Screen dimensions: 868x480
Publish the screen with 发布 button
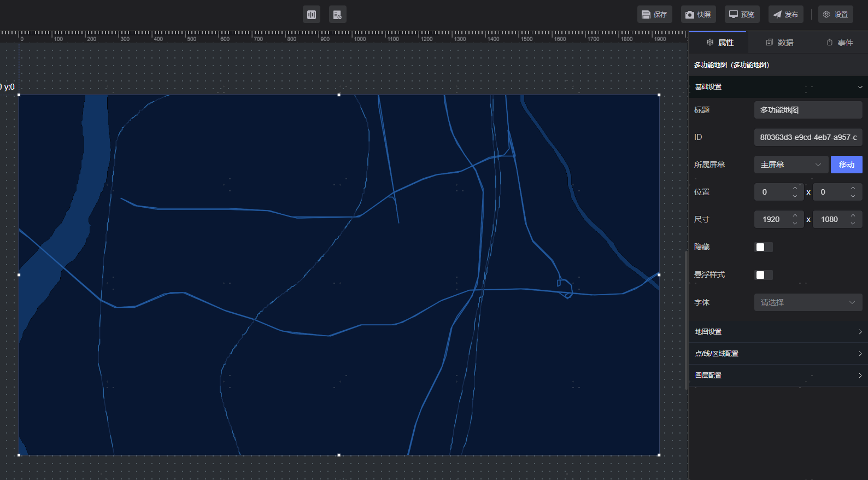point(785,15)
